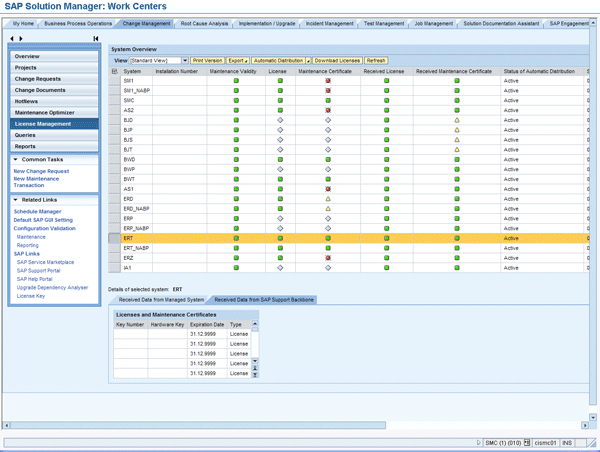Open the New Change Request link
The height and width of the screenshot is (452, 600).
click(41, 171)
